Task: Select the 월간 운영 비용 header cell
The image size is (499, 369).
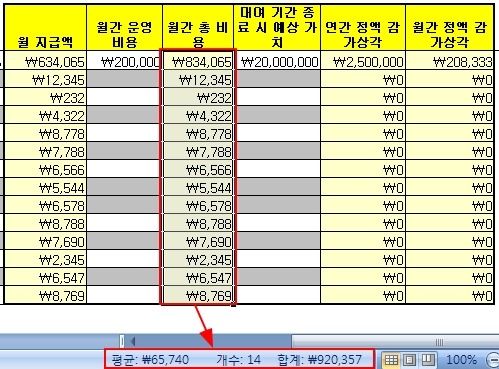Action: point(125,28)
